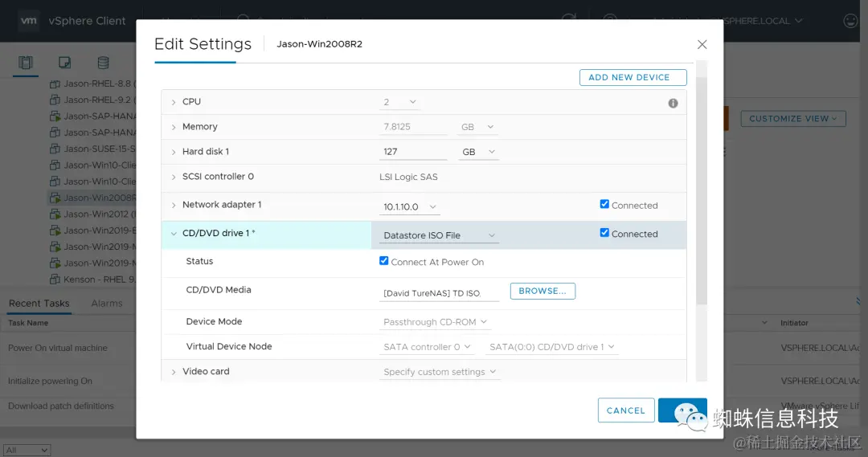
Task: Click Power On virtual machine task
Action: (x=58, y=348)
